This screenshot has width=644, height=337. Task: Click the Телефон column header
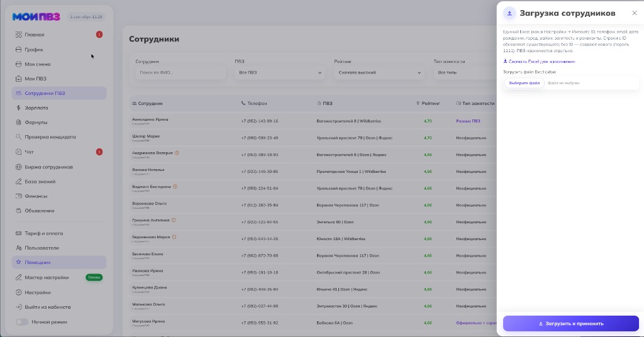tap(254, 104)
